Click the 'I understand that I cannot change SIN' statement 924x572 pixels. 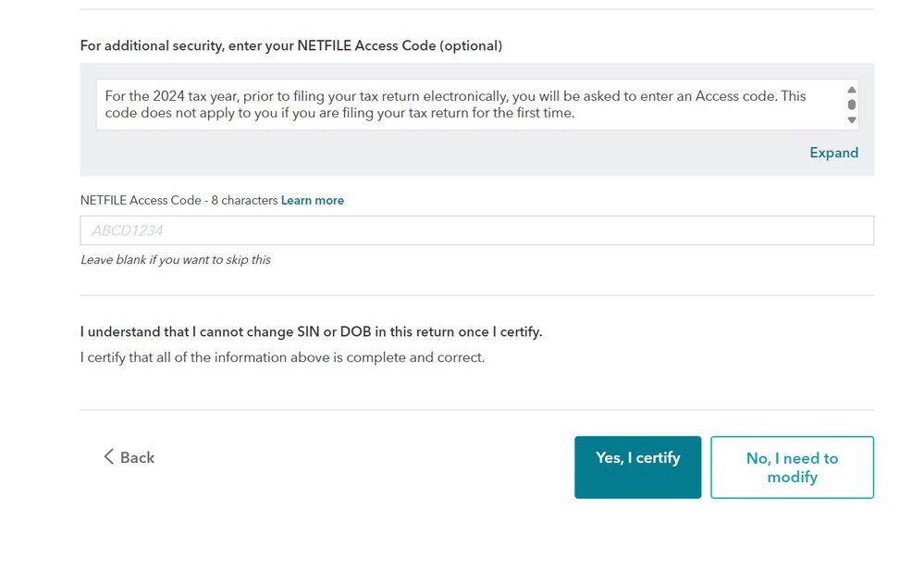pyautogui.click(x=311, y=332)
